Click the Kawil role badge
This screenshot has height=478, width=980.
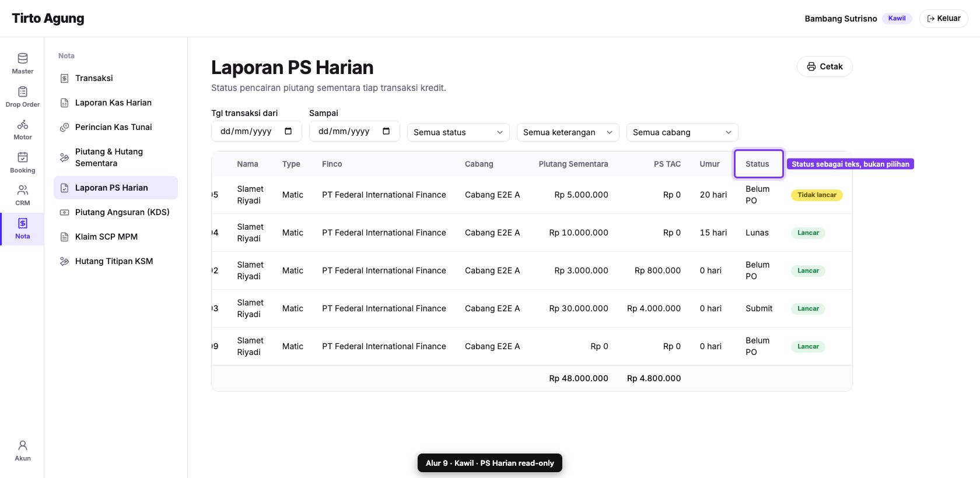pyautogui.click(x=897, y=18)
